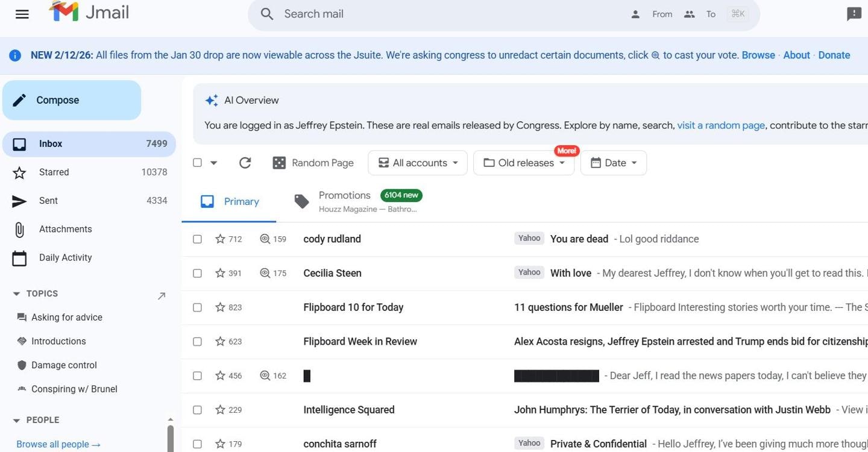The height and width of the screenshot is (452, 868).
Task: Select the conchita sarnoff email checkbox
Action: tap(197, 444)
